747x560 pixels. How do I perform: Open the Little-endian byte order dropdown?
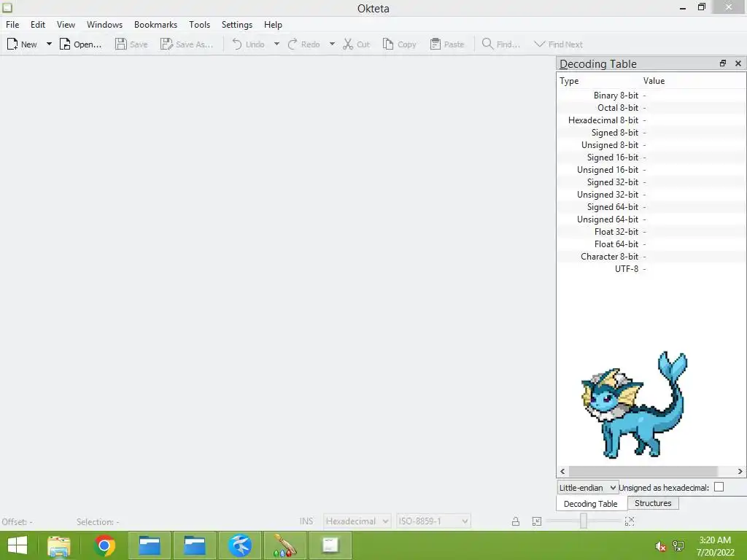(x=588, y=488)
